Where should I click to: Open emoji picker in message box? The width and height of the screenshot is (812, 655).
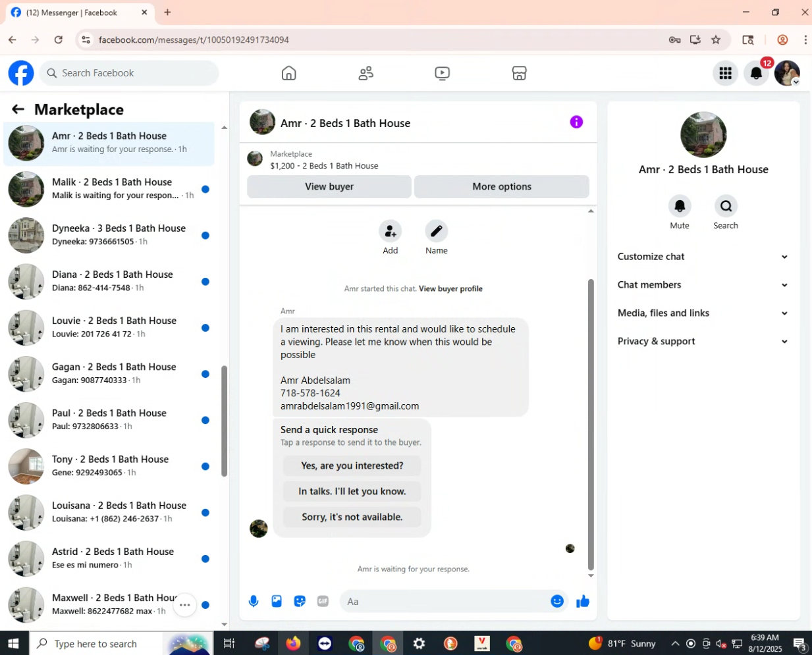tap(557, 601)
